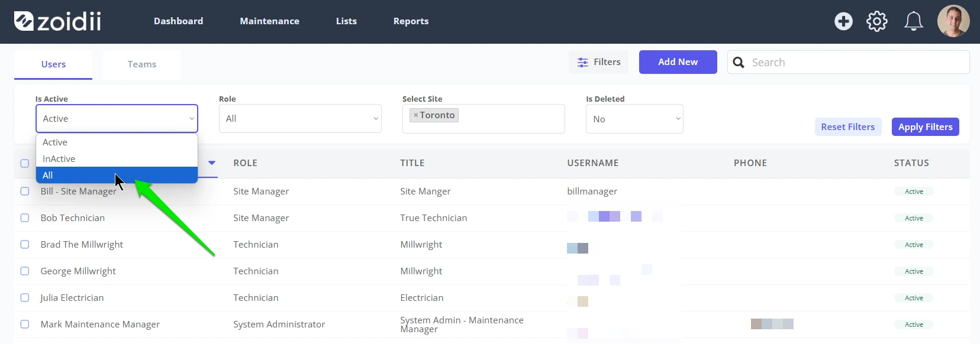Open the Maintenance menu
This screenshot has width=980, height=344.
[x=269, y=21]
